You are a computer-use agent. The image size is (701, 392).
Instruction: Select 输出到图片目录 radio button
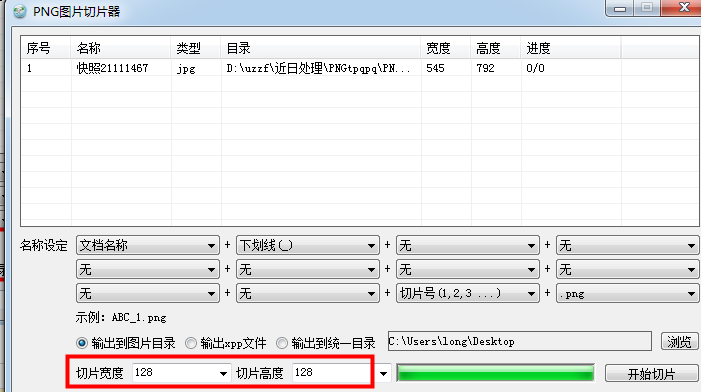[81, 343]
